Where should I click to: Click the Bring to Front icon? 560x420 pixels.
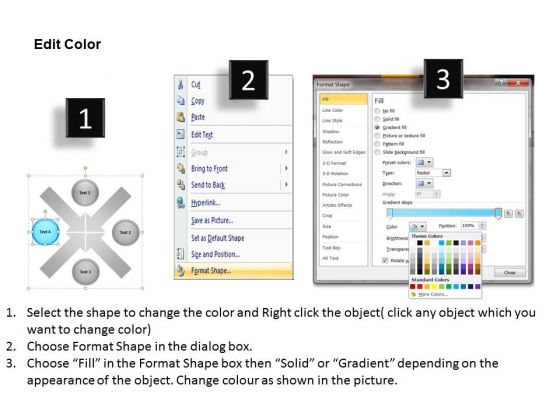181,168
